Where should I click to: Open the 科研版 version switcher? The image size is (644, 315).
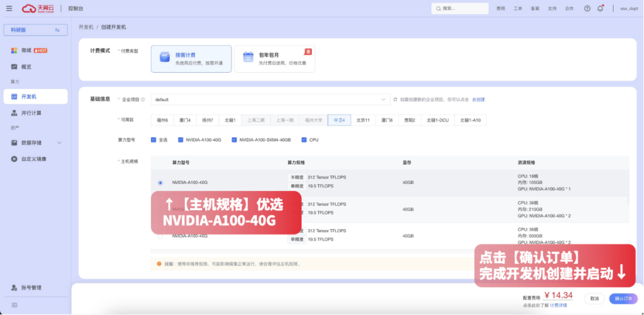[x=35, y=30]
